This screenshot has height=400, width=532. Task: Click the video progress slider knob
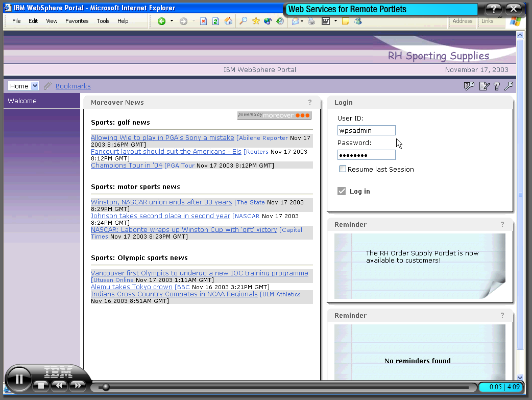tap(106, 387)
